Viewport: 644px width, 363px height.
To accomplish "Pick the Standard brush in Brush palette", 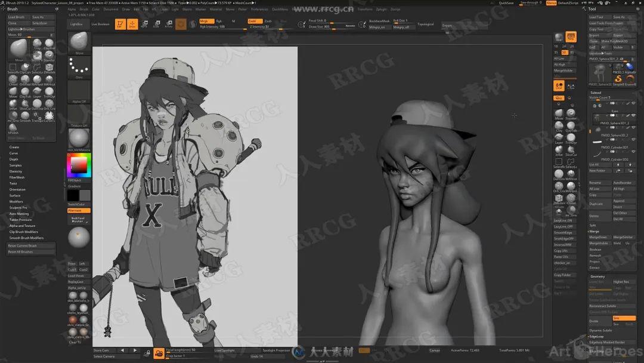I will pos(49,56).
